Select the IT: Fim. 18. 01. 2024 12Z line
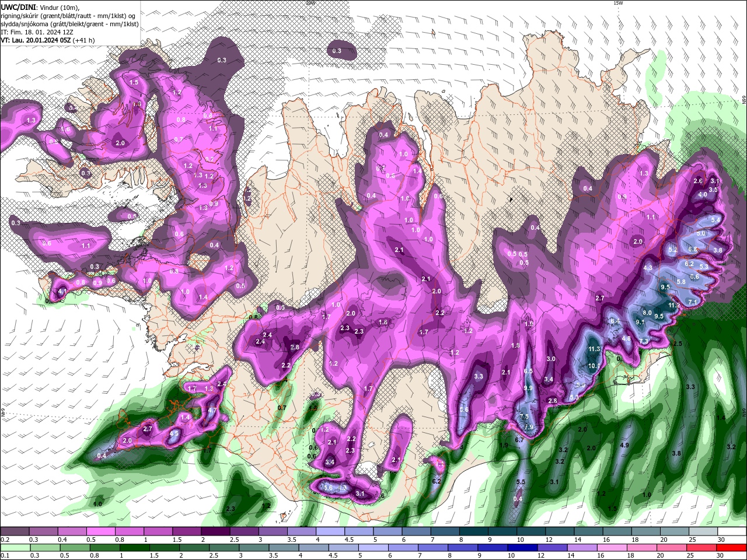Viewport: 747px width, 560px height. [36, 32]
